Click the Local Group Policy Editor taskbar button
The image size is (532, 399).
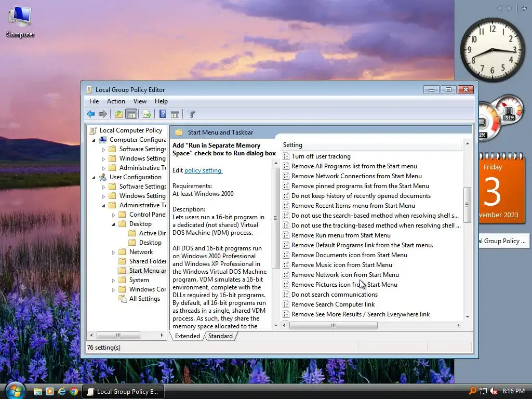pyautogui.click(x=124, y=391)
